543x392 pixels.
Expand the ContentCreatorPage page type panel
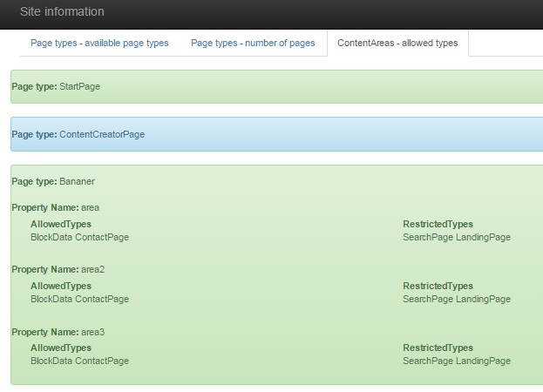pos(78,134)
